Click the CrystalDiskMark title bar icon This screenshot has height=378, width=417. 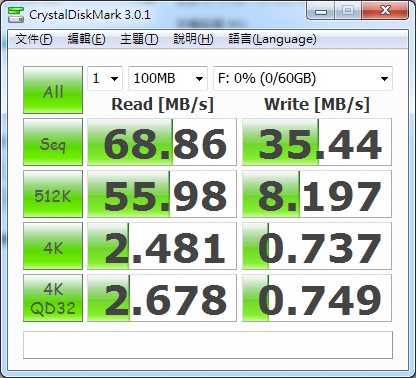(x=16, y=15)
